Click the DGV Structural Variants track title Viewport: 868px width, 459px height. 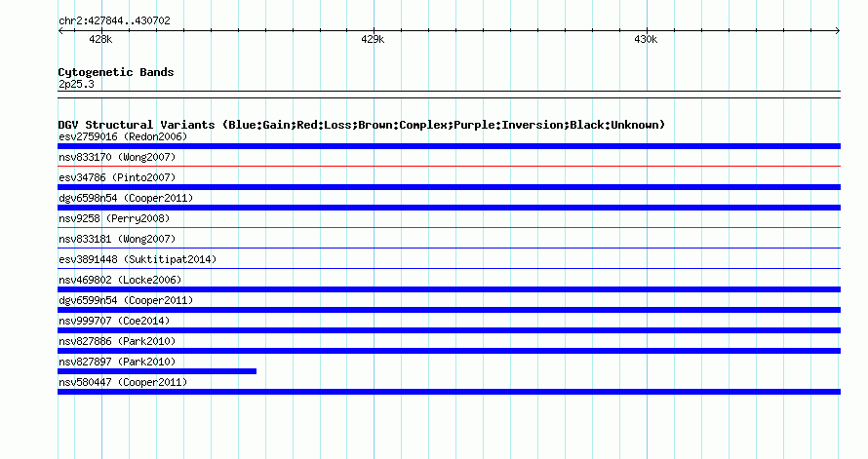361,125
